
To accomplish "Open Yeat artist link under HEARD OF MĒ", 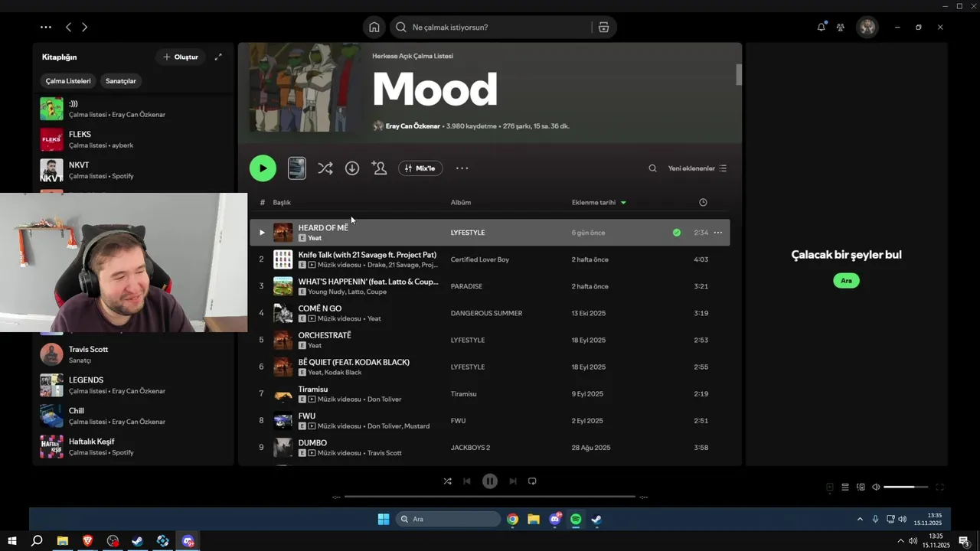I will click(315, 238).
